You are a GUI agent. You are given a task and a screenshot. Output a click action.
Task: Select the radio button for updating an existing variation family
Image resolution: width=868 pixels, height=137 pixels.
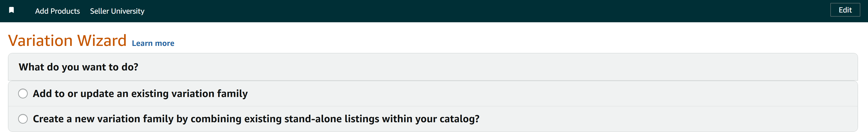coord(23,93)
